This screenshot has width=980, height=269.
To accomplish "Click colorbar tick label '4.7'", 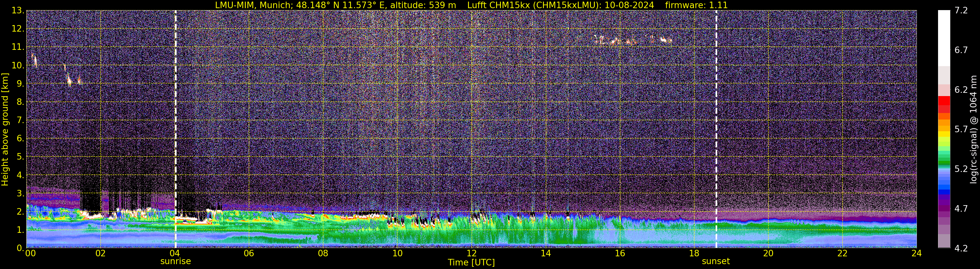I will [x=961, y=208].
